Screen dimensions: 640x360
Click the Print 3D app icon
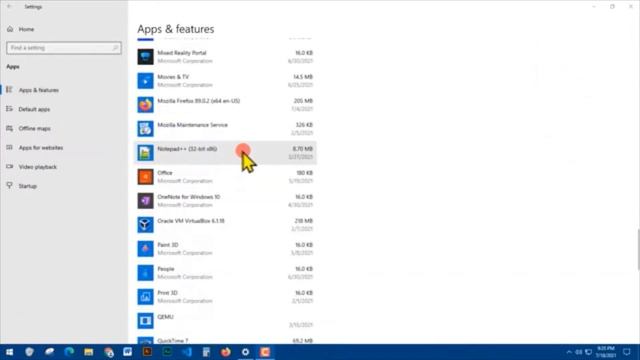(x=145, y=297)
